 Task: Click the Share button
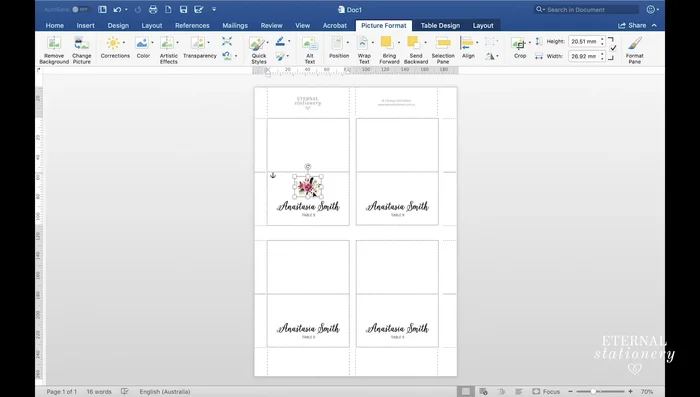point(632,25)
